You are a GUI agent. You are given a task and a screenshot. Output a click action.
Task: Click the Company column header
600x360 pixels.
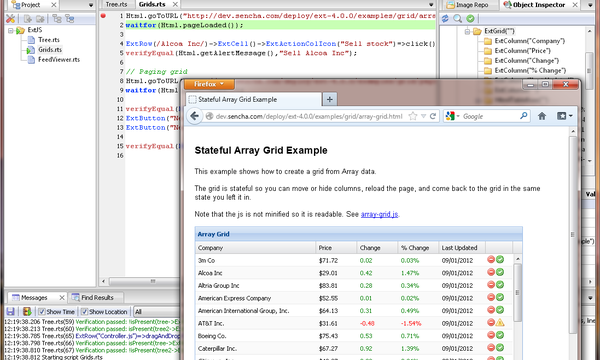point(255,248)
